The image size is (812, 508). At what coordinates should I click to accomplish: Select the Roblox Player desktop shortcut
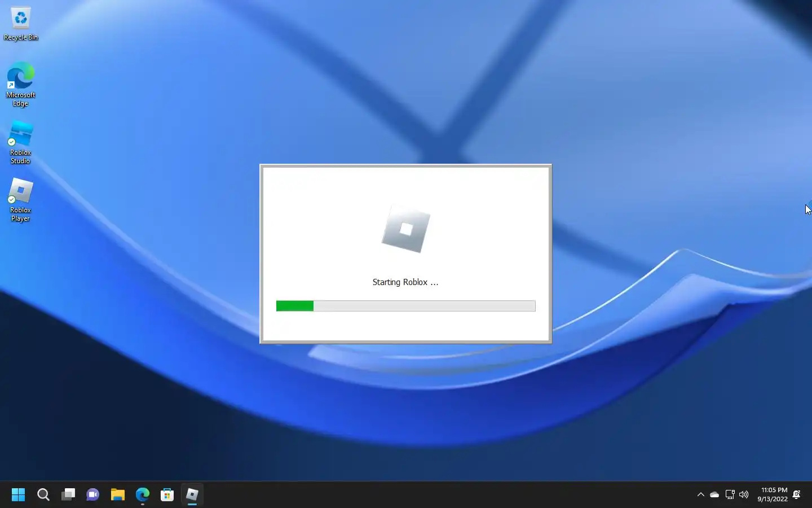pyautogui.click(x=21, y=200)
